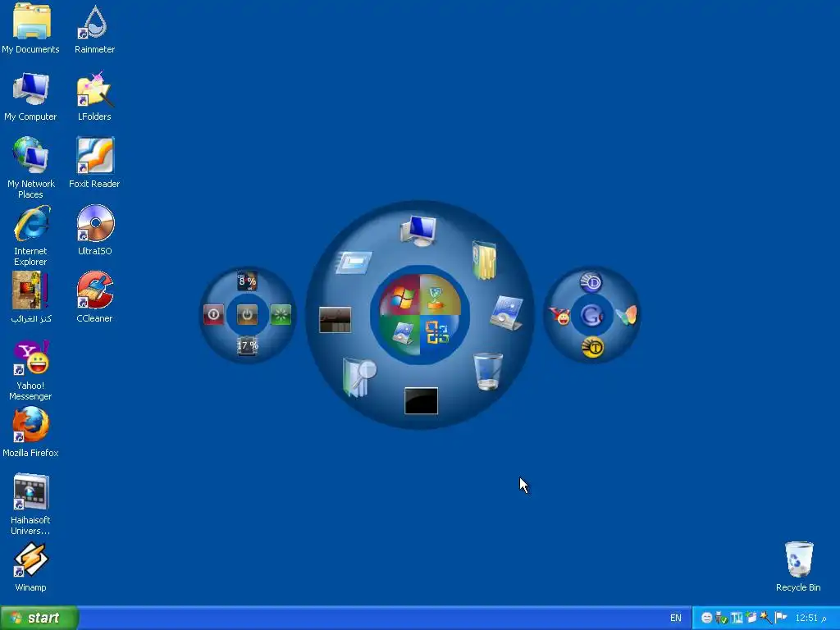The height and width of the screenshot is (630, 840).
Task: Open the Start menu
Action: coord(39,619)
